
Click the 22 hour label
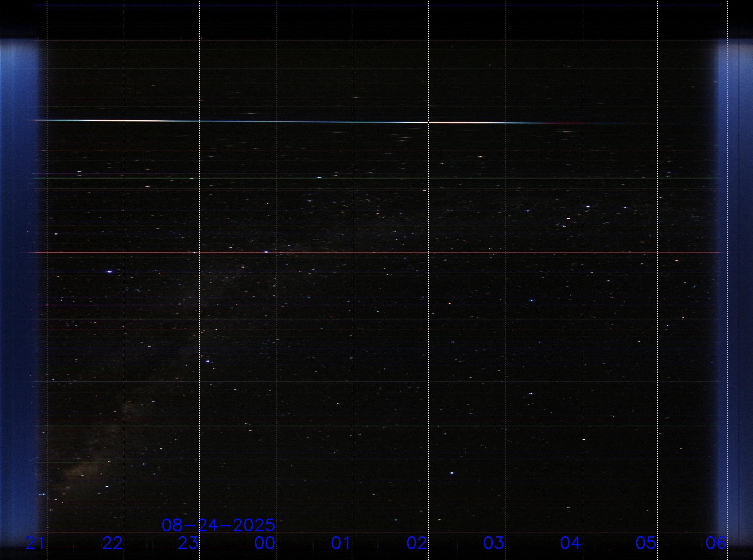[113, 543]
